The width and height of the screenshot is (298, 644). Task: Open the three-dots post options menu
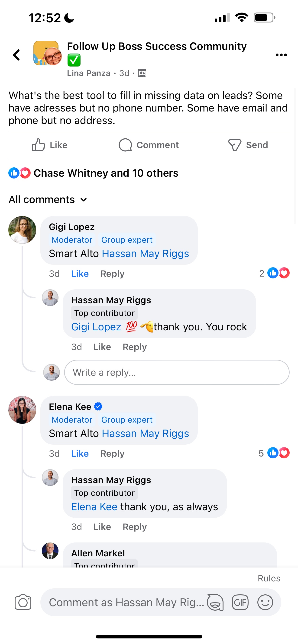tap(281, 55)
